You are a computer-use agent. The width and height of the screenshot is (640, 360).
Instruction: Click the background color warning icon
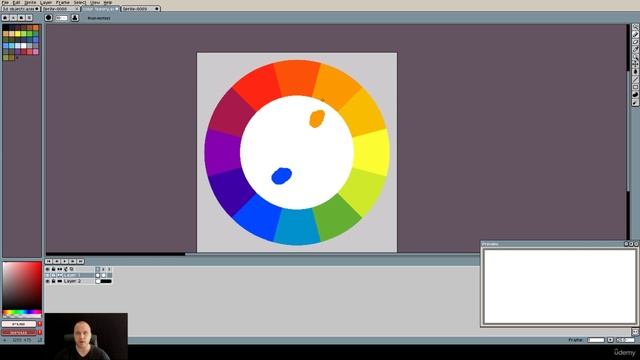[x=40, y=332]
